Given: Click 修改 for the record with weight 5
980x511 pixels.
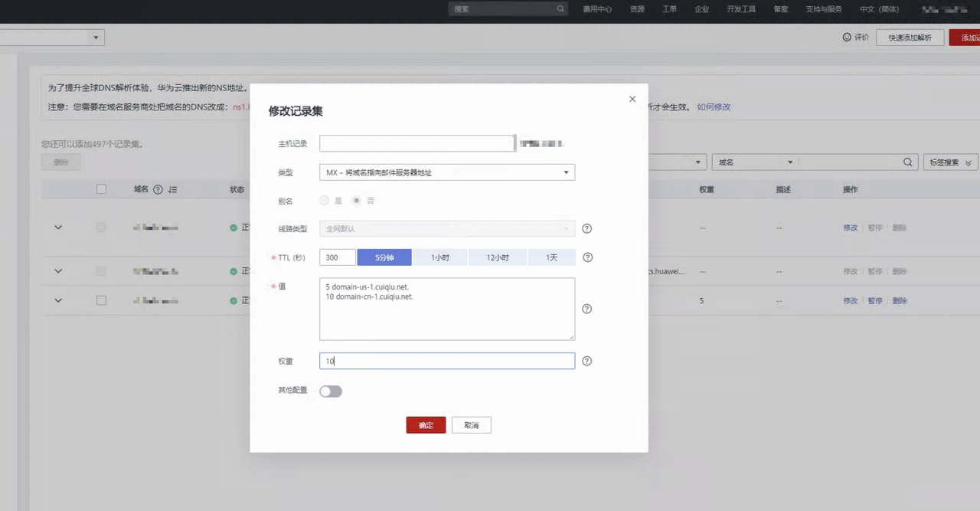Looking at the screenshot, I should coord(851,301).
